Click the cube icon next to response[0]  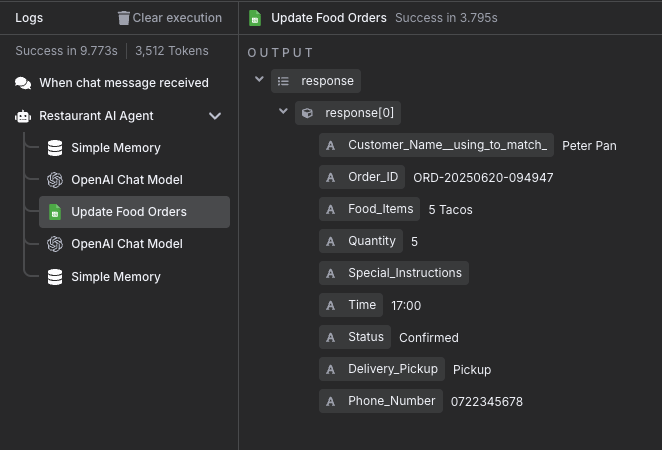coord(307,113)
